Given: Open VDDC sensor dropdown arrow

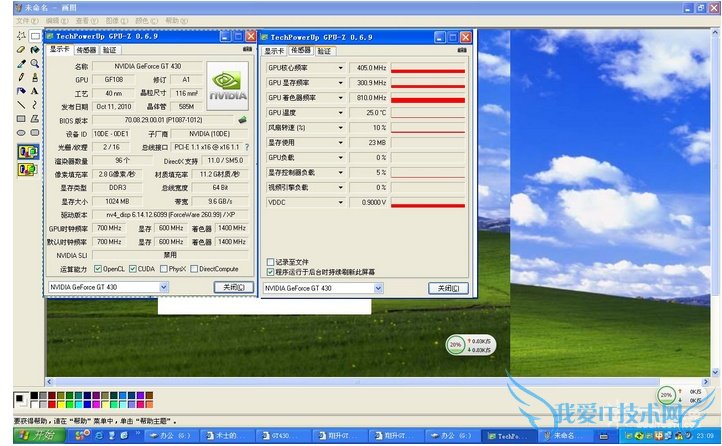Looking at the screenshot, I should tap(340, 203).
